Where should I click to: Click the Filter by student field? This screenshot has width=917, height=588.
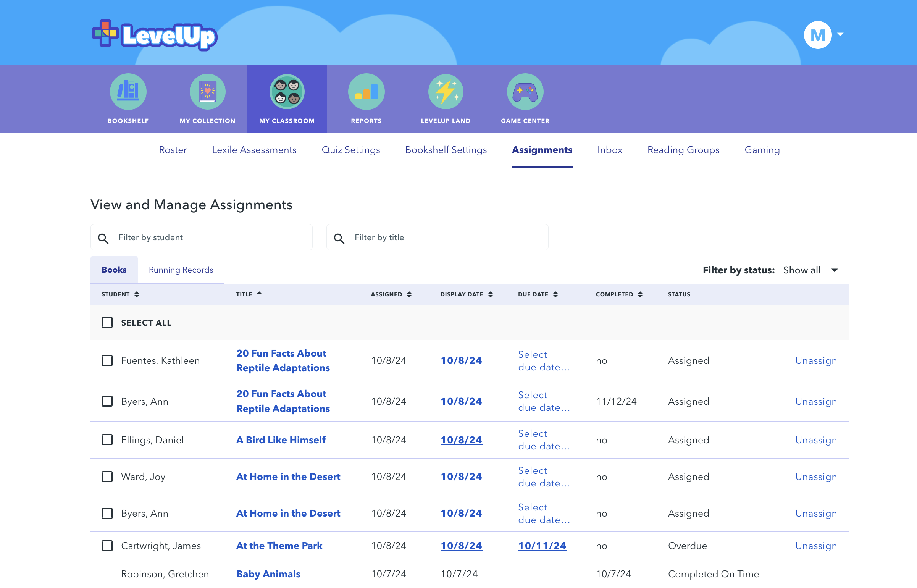(x=206, y=237)
